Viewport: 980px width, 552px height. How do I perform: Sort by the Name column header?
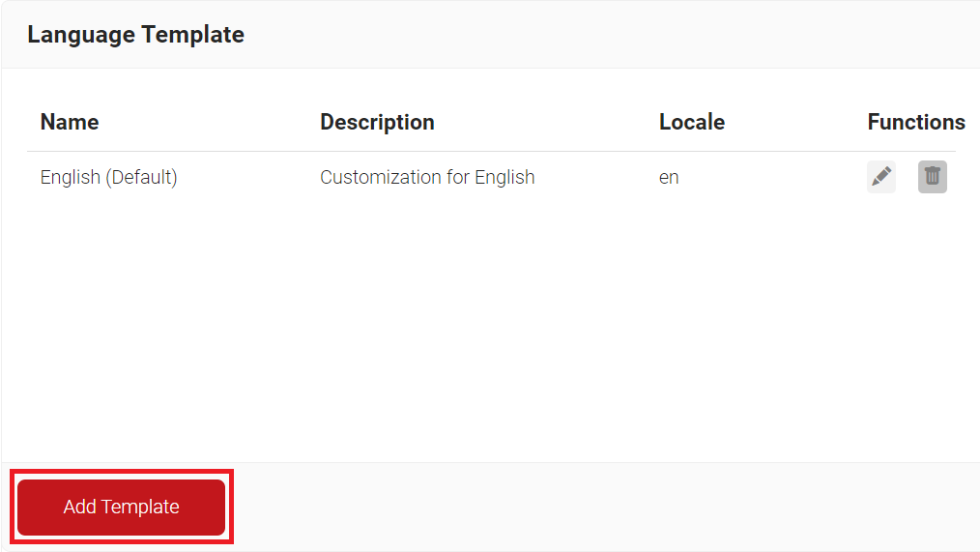[x=70, y=122]
